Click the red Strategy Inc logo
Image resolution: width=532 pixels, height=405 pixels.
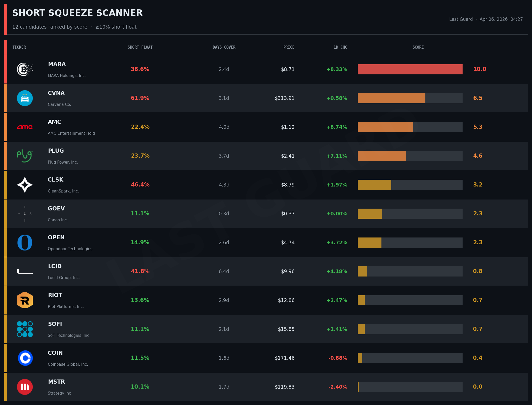click(25, 387)
